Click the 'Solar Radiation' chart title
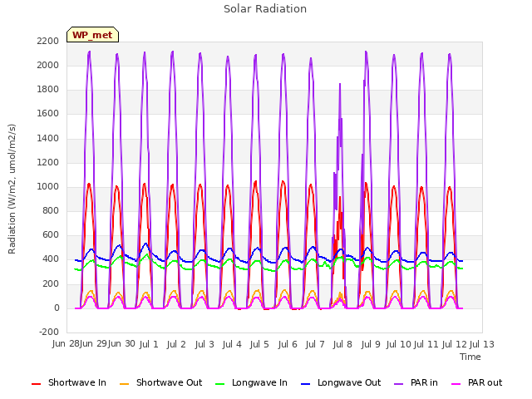 pos(265,9)
